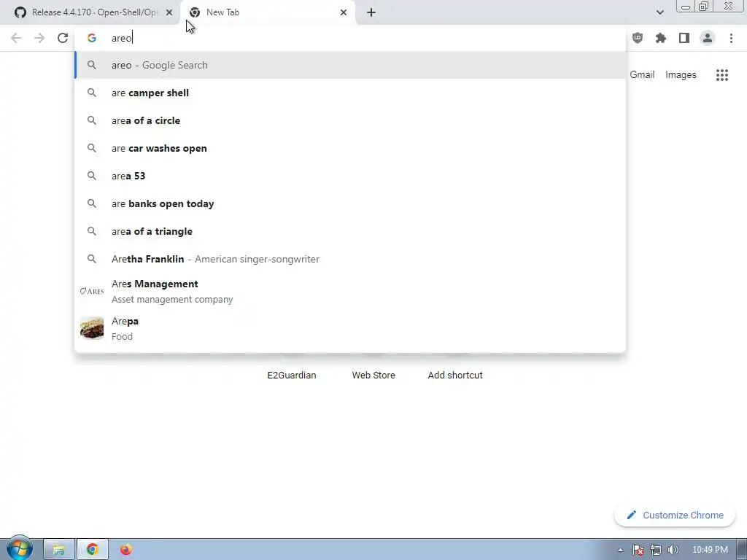Screen dimensions: 747x560
Task: Open the E2Guardian shortcut
Action: pos(292,376)
